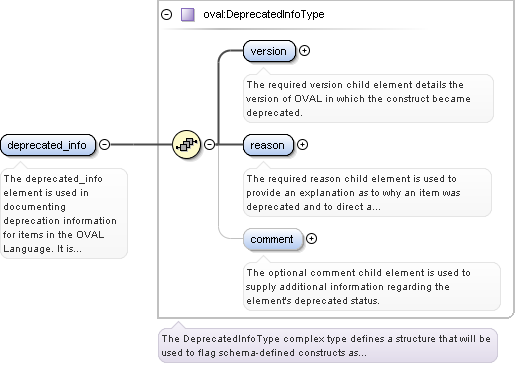Select the deprecated_info element node
516x366 pixels.
point(48,145)
